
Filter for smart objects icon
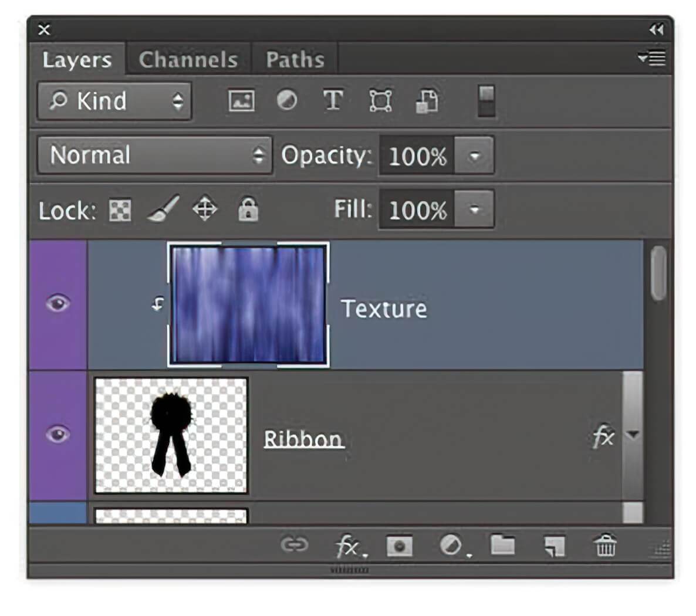(x=427, y=101)
